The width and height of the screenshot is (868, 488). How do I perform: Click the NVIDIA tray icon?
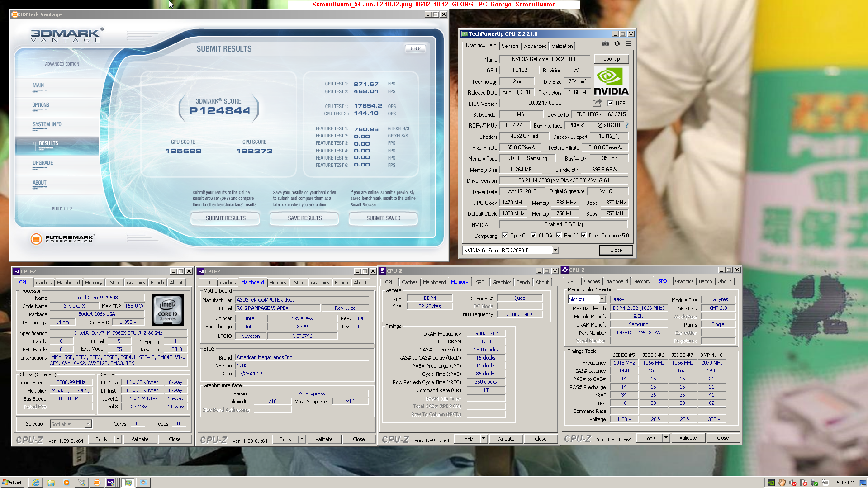tap(771, 483)
